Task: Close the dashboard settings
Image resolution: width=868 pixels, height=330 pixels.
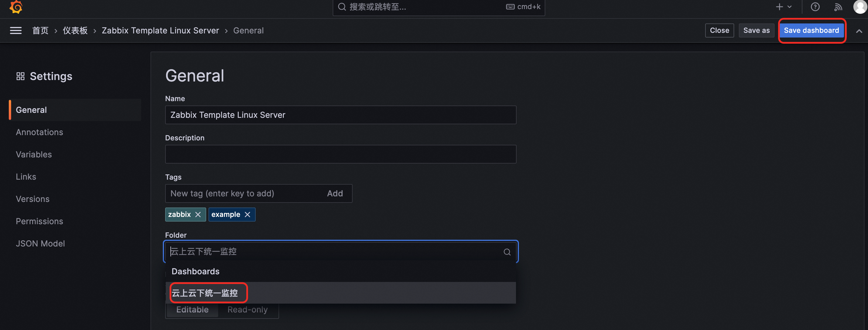Action: click(720, 31)
